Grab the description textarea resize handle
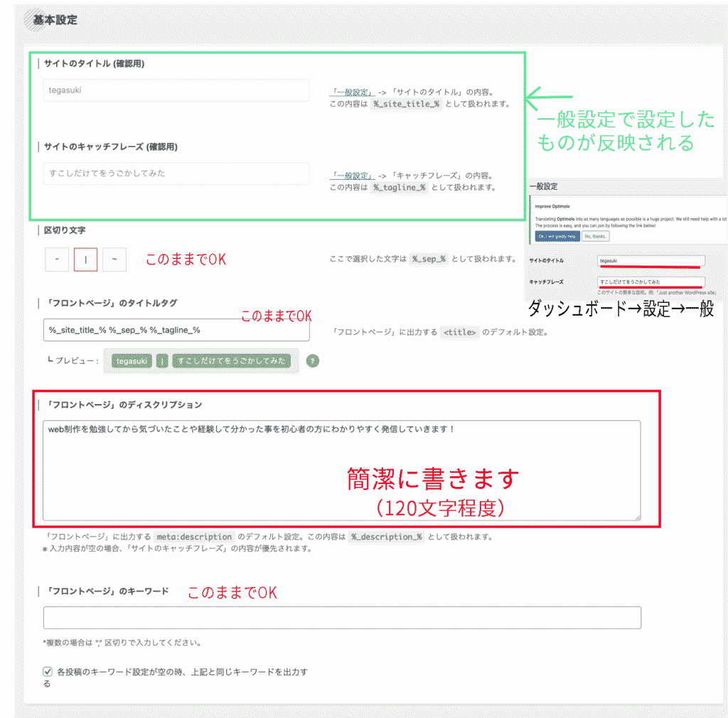The height and width of the screenshot is (718, 728). click(x=637, y=517)
